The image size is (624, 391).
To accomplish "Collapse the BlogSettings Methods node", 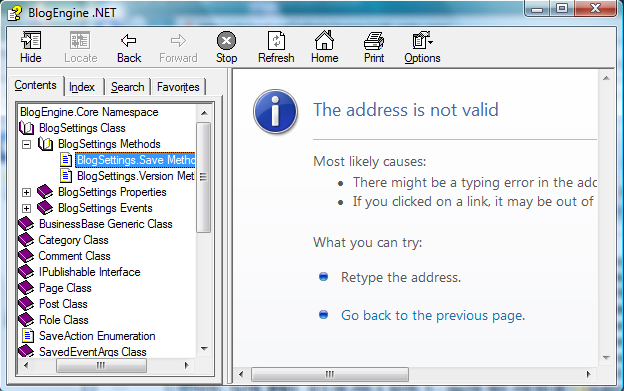I will pyautogui.click(x=26, y=144).
